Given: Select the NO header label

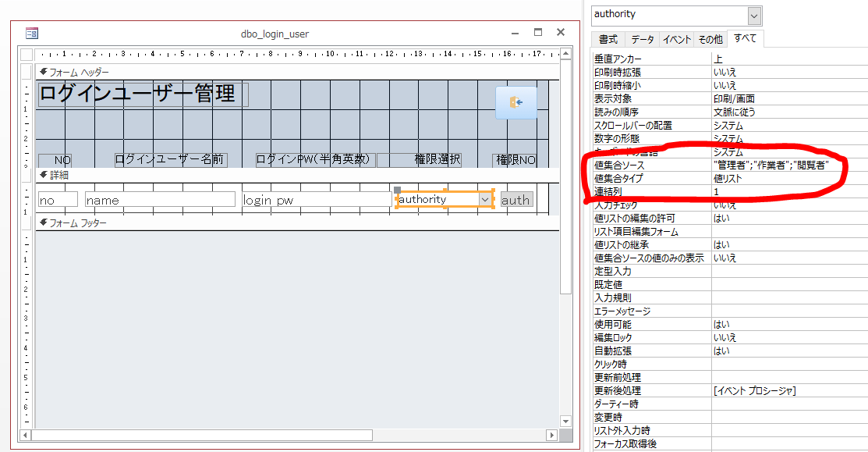Looking at the screenshot, I should tap(55, 160).
